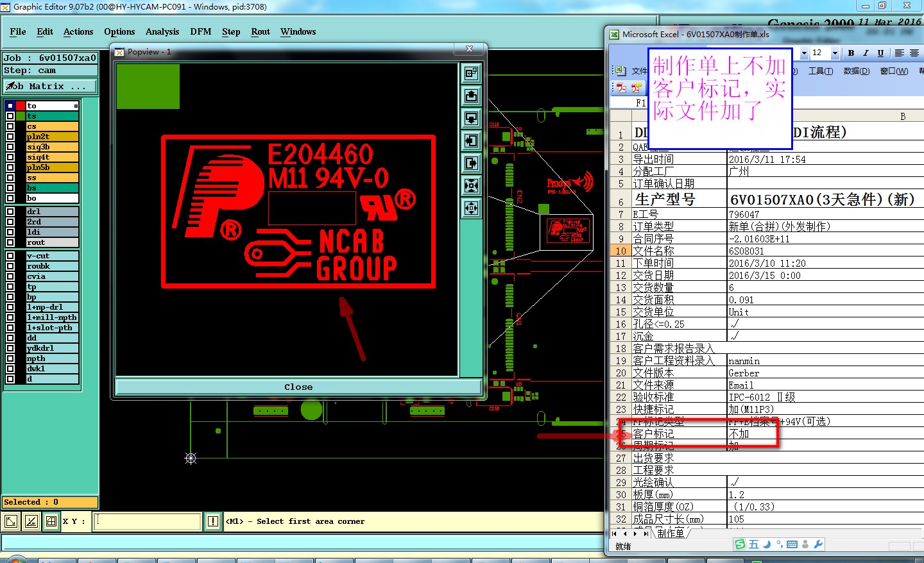Screen dimensions: 924x563
Task: Click the cell containing Gerber
Action: point(825,373)
